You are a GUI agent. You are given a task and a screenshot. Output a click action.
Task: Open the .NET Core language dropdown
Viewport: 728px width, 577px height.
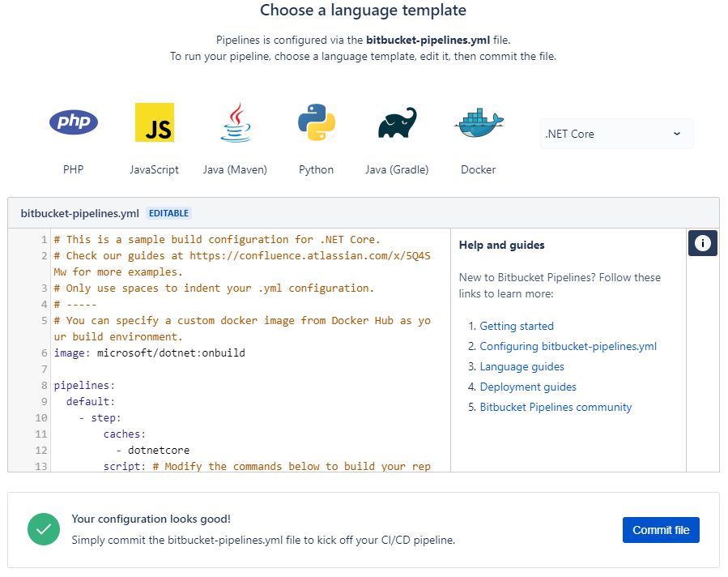(616, 134)
